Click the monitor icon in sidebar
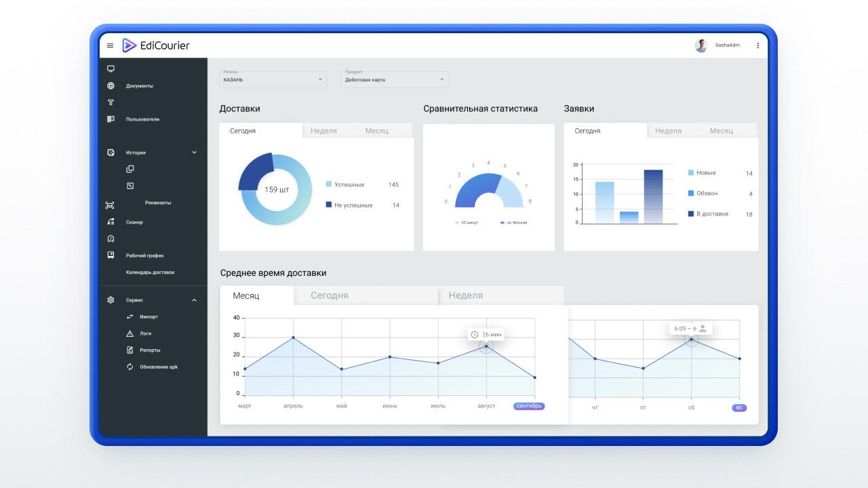The height and width of the screenshot is (488, 868). pos(111,68)
